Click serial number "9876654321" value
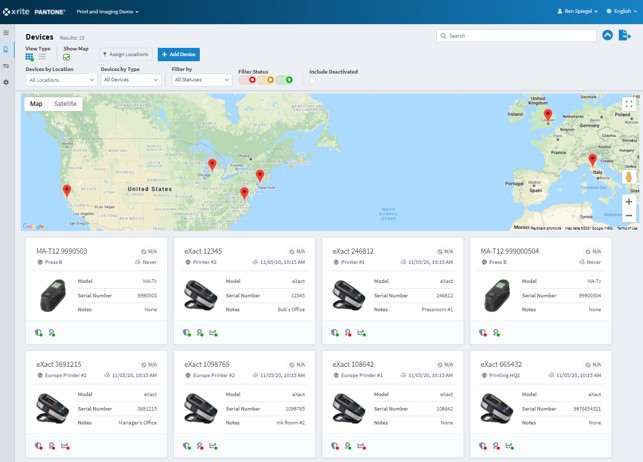This screenshot has width=643, height=462. pos(587,409)
